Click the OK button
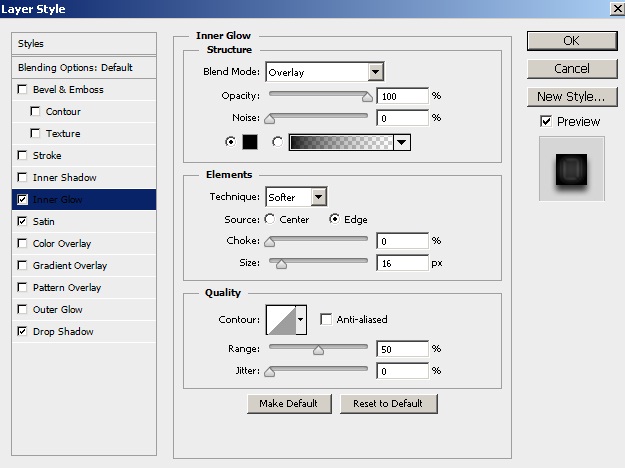Screen dimensions: 625x468 (570, 41)
